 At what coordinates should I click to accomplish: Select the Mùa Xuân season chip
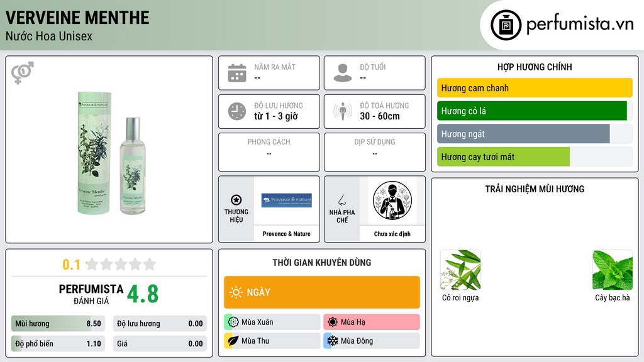(272, 322)
